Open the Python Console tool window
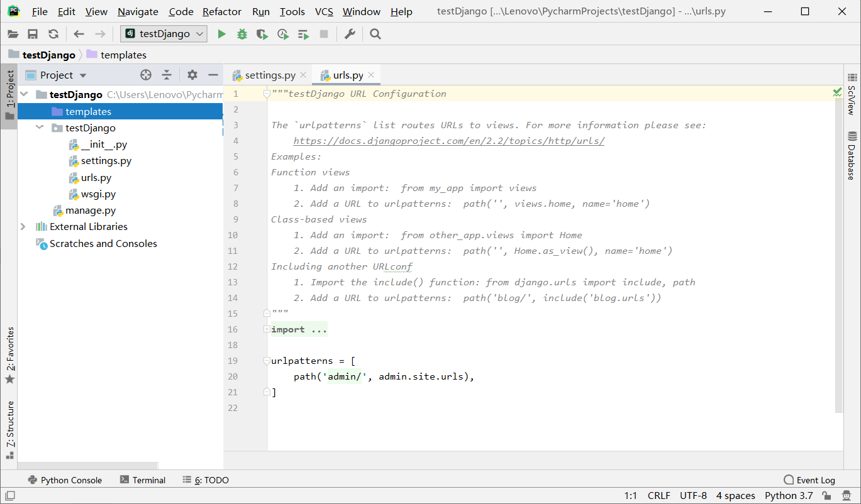This screenshot has height=504, width=861. pyautogui.click(x=65, y=479)
